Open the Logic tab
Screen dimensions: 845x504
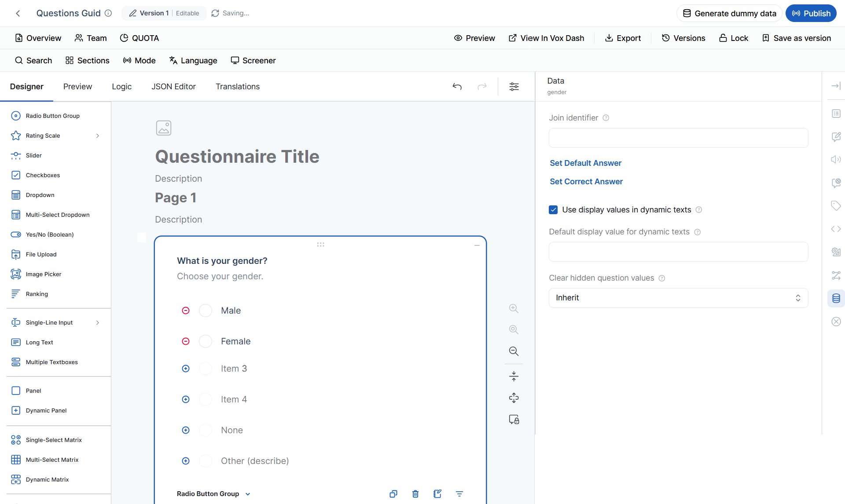pyautogui.click(x=121, y=87)
